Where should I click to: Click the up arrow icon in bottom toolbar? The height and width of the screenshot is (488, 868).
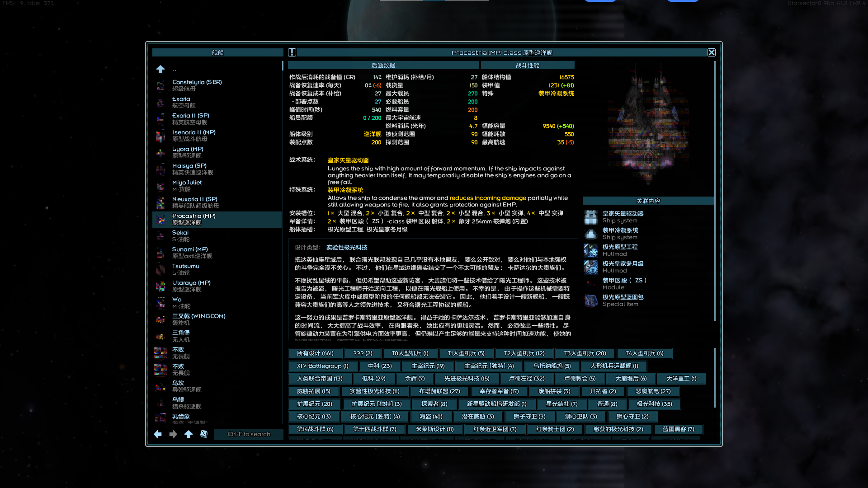pyautogui.click(x=189, y=434)
